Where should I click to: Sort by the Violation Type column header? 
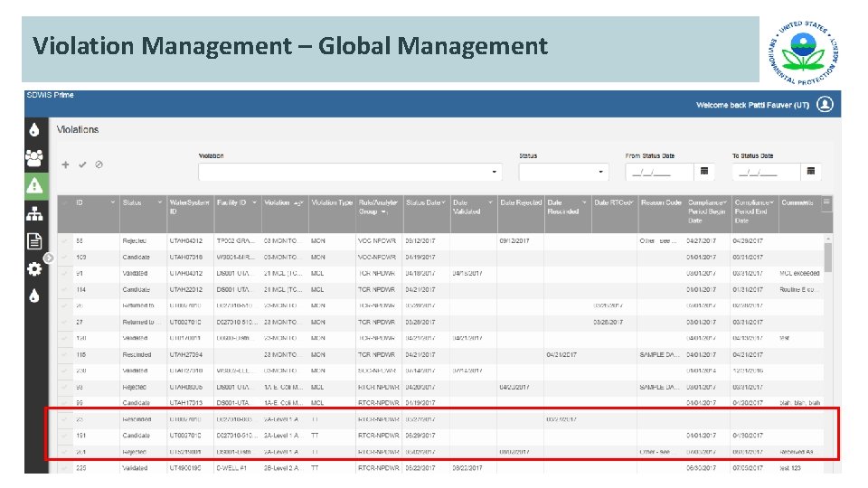[332, 202]
